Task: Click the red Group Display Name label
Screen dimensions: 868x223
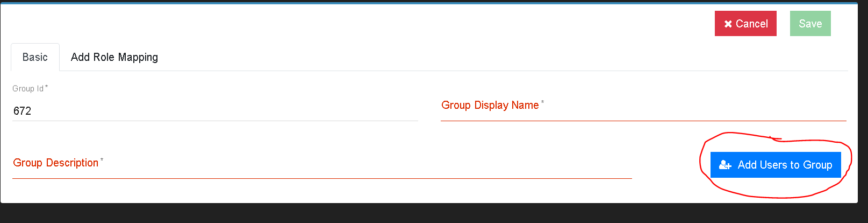Action: click(x=490, y=105)
